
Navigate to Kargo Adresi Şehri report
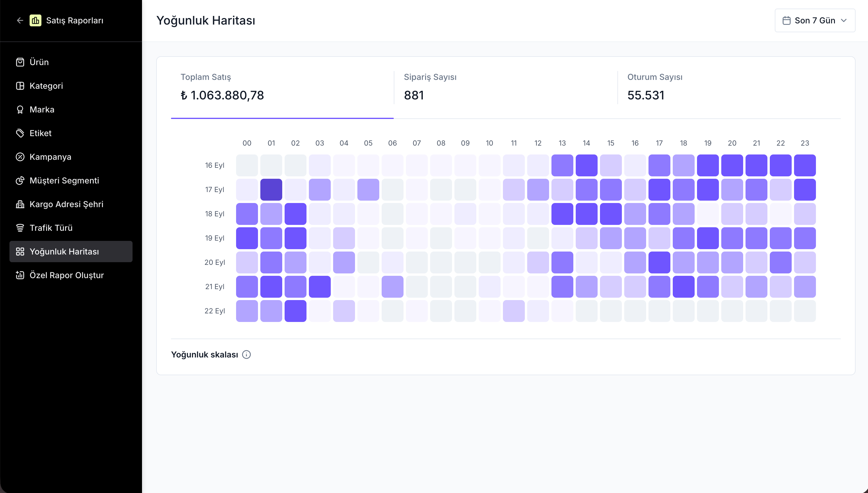click(x=71, y=204)
